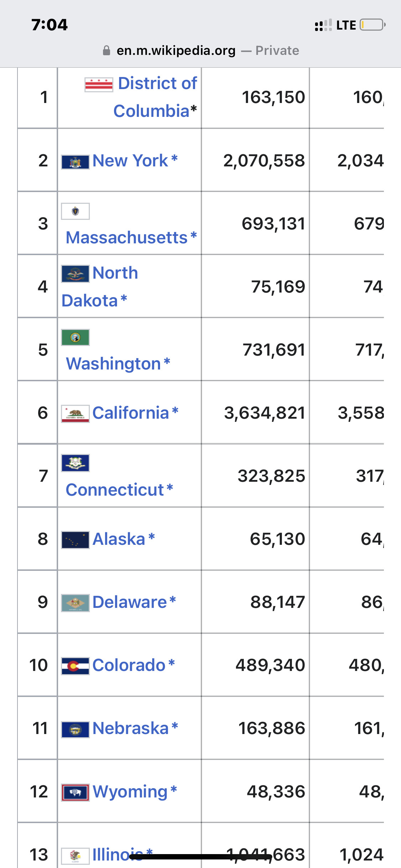Open the District of Columbia link
The image size is (401, 868).
155,97
